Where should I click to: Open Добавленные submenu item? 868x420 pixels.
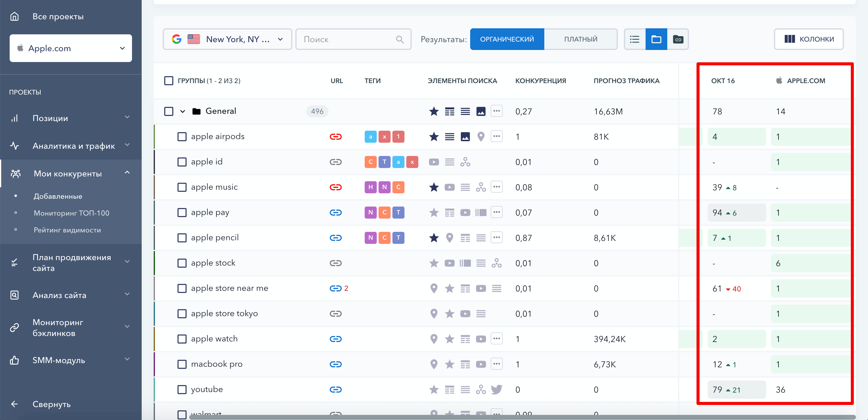click(x=58, y=196)
